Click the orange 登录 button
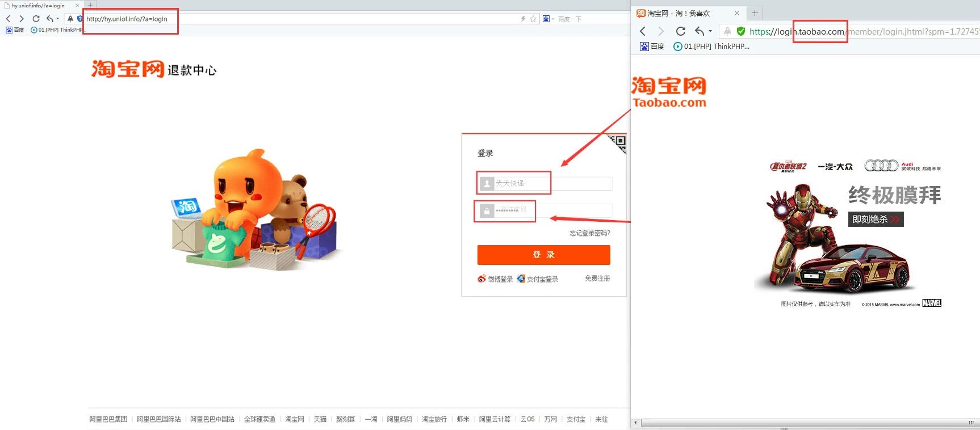Screen dimensions: 980x430 click(544, 255)
